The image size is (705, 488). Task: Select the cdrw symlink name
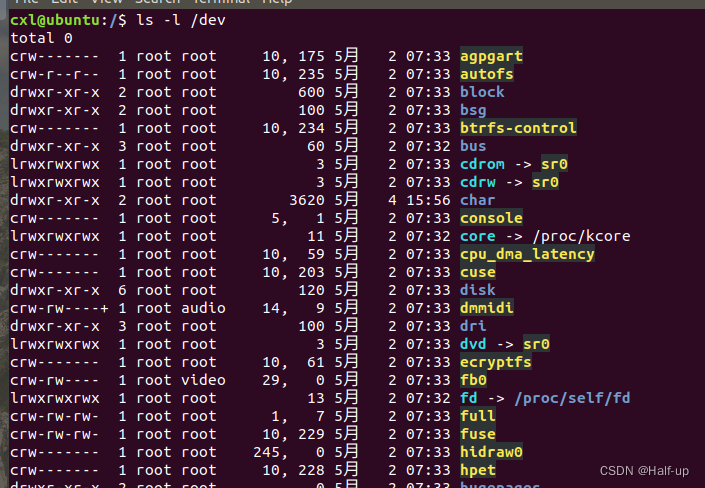pyautogui.click(x=477, y=182)
